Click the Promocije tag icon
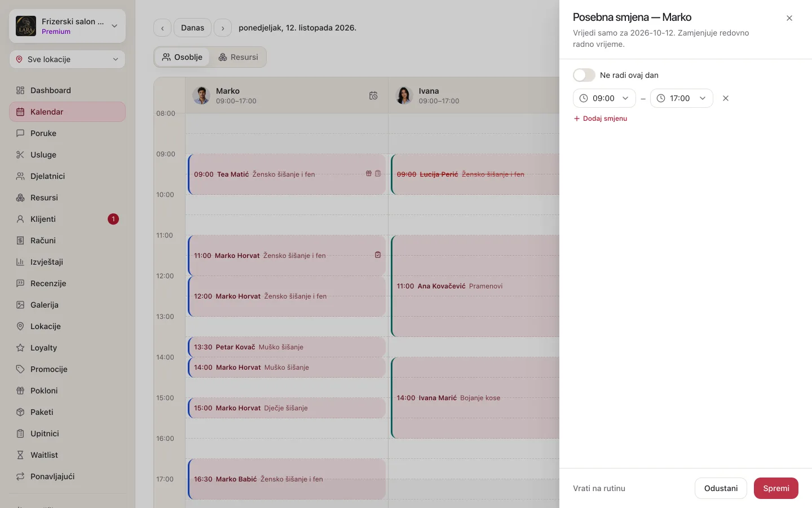Screen dimensions: 812x508 click(x=20, y=369)
